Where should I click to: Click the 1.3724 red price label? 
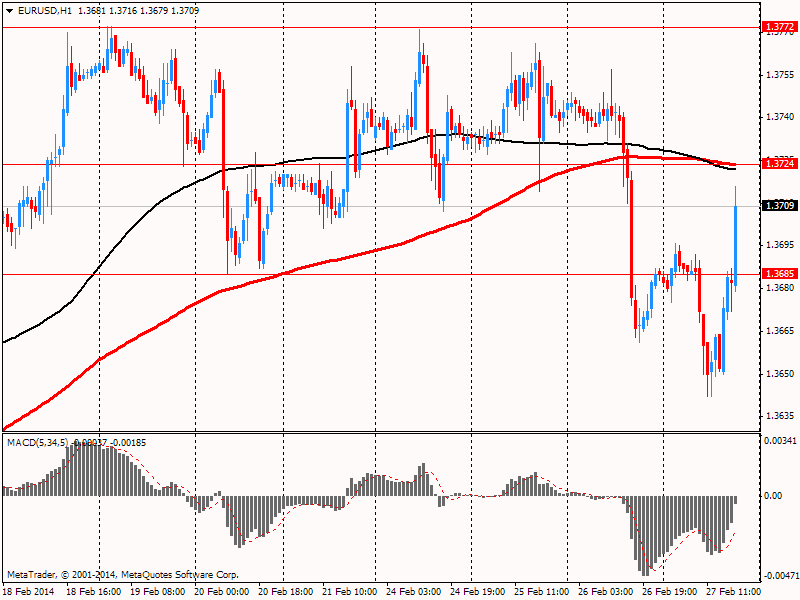[780, 164]
